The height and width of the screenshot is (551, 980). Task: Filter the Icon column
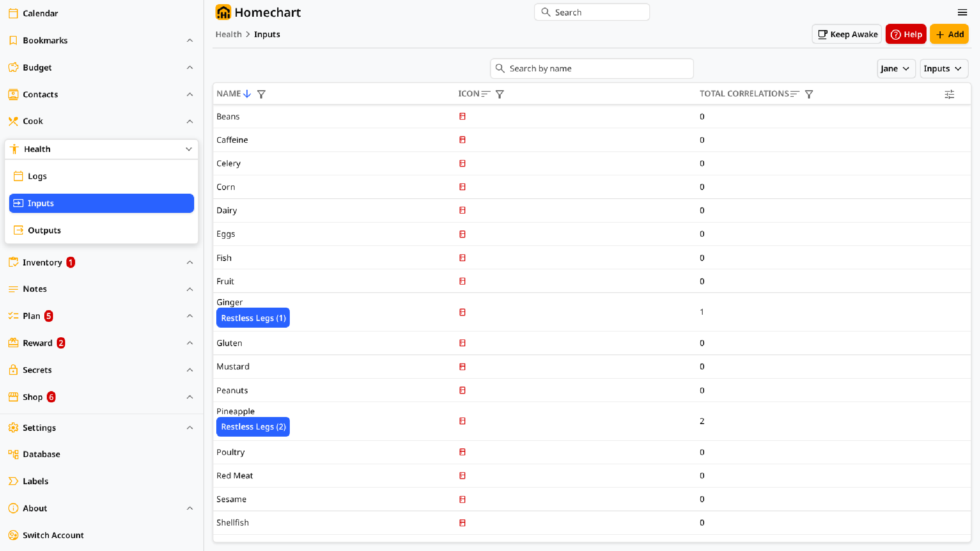point(500,94)
